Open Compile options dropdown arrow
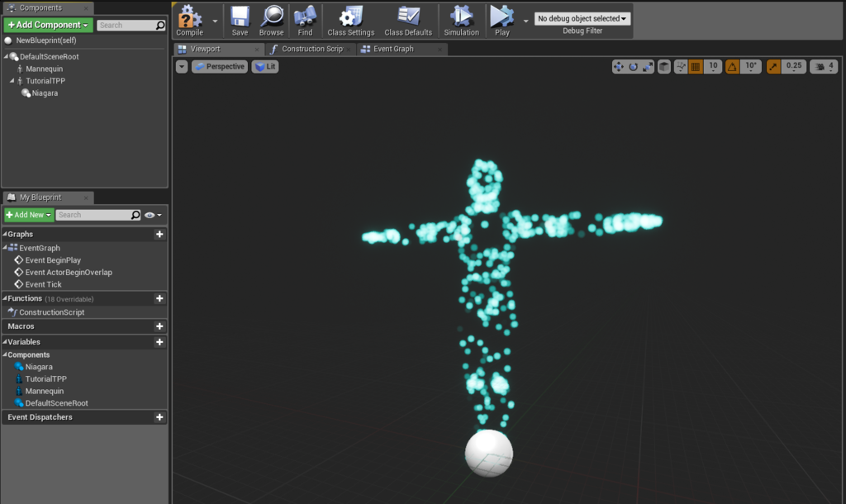Viewport: 846px width, 504px height. (215, 21)
